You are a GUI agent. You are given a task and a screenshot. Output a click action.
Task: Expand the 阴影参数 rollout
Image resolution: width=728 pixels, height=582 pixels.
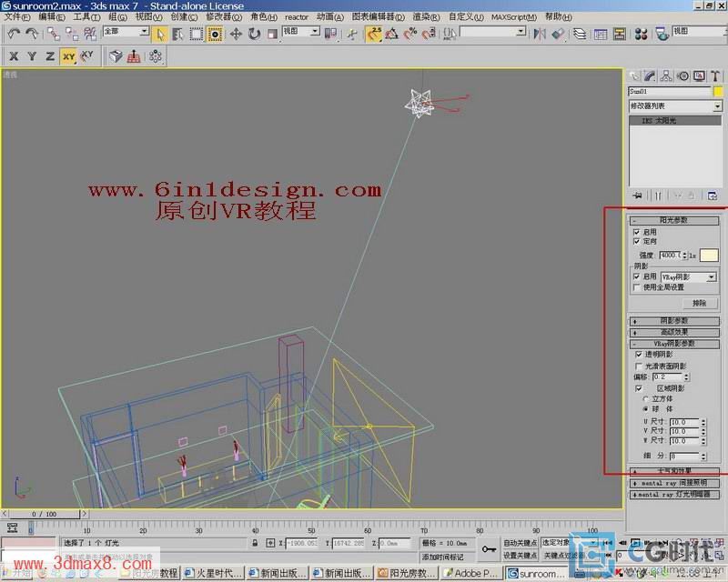(674, 321)
